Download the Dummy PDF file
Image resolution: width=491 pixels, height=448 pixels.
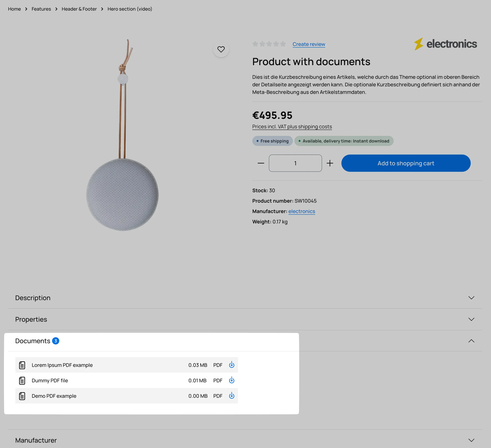click(232, 380)
